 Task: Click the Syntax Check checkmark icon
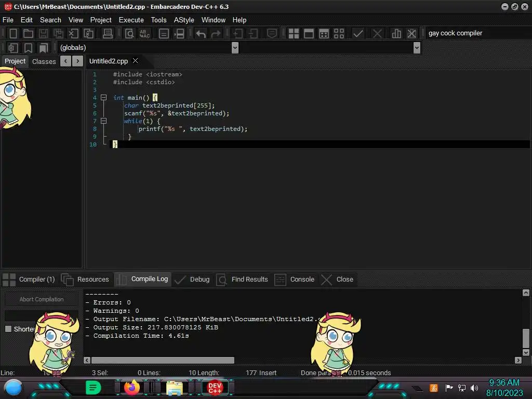pos(358,34)
